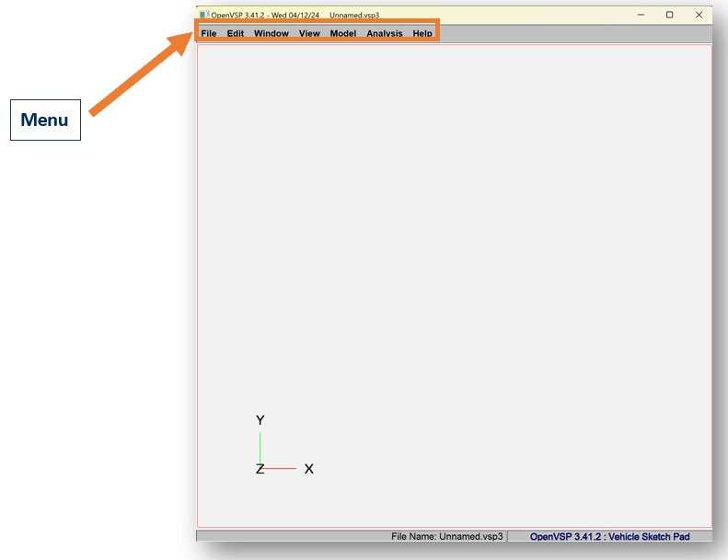Click the File Name: Unnamed.vsp3 status field
Viewport: 728px width, 560px height.
click(446, 536)
